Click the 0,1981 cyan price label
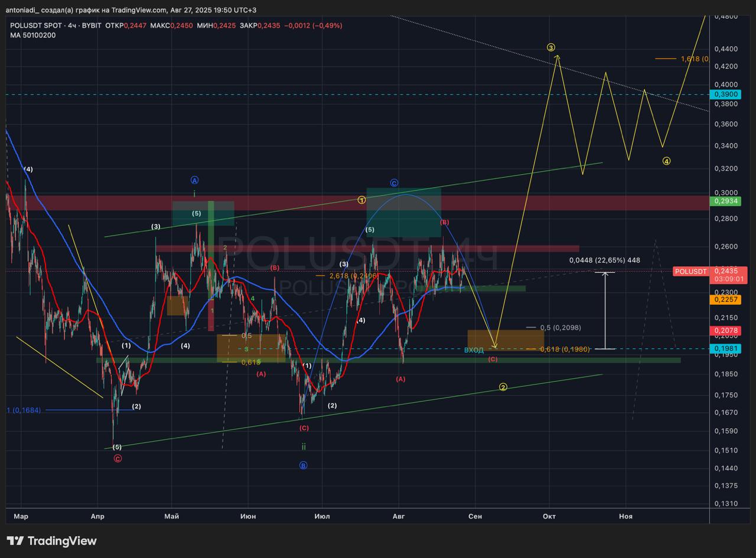Image resolution: width=756 pixels, height=558 pixels. [726, 348]
